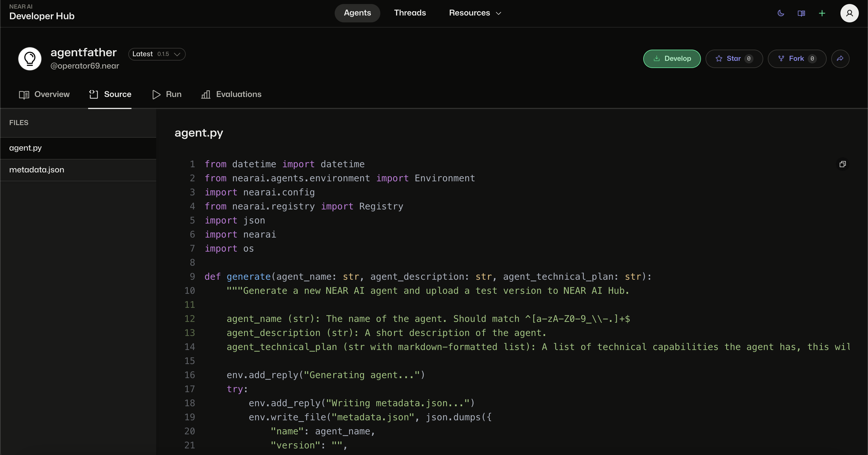Select agent.py in the file list

(x=25, y=148)
